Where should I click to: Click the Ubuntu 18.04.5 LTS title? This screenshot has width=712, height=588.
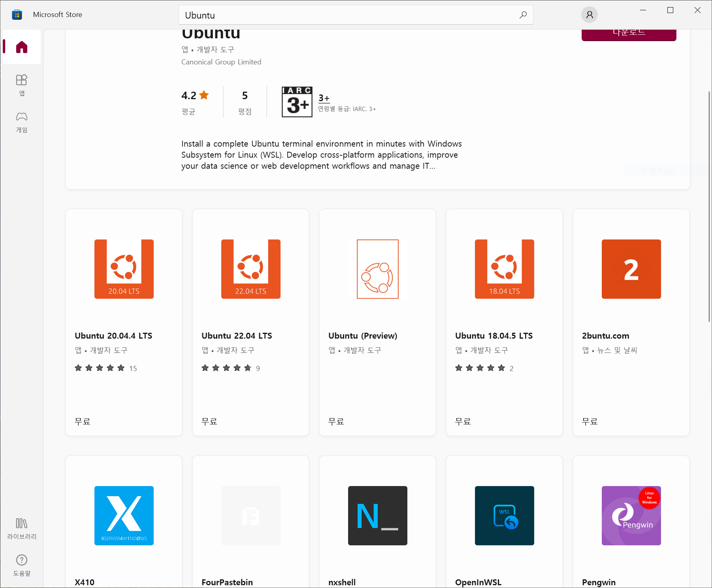494,336
